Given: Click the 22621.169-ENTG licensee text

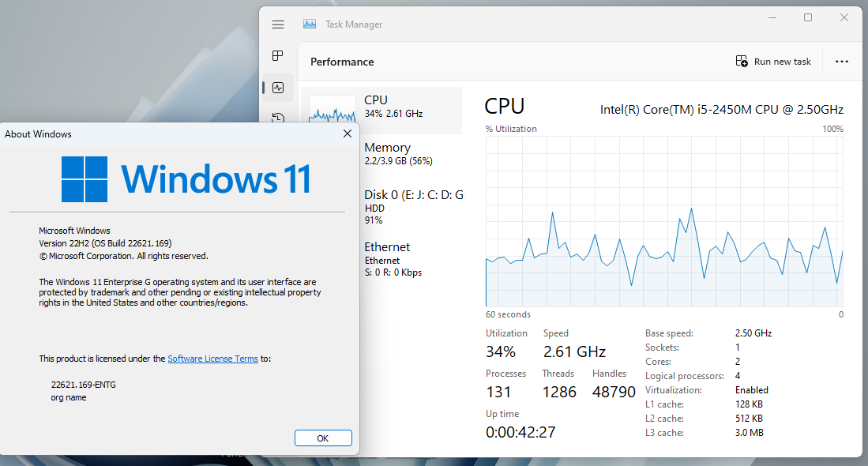Looking at the screenshot, I should [84, 385].
